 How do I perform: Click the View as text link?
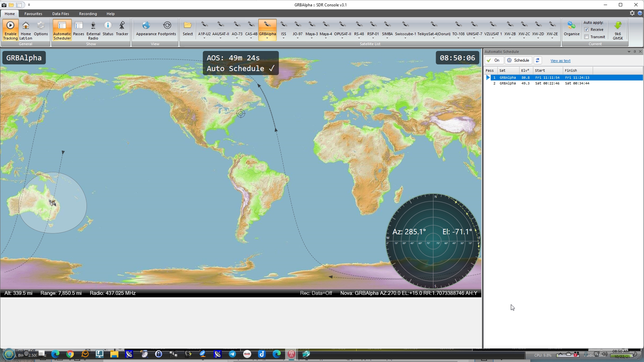(560, 61)
